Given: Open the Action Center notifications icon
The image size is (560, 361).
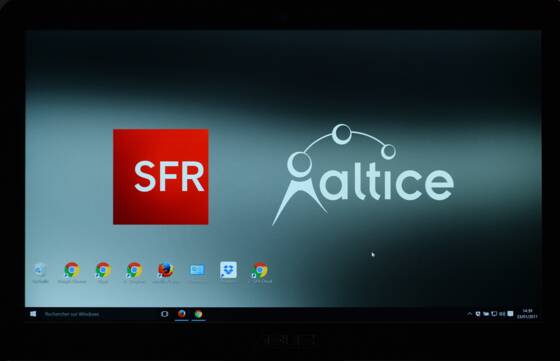Looking at the screenshot, I should pos(511,314).
